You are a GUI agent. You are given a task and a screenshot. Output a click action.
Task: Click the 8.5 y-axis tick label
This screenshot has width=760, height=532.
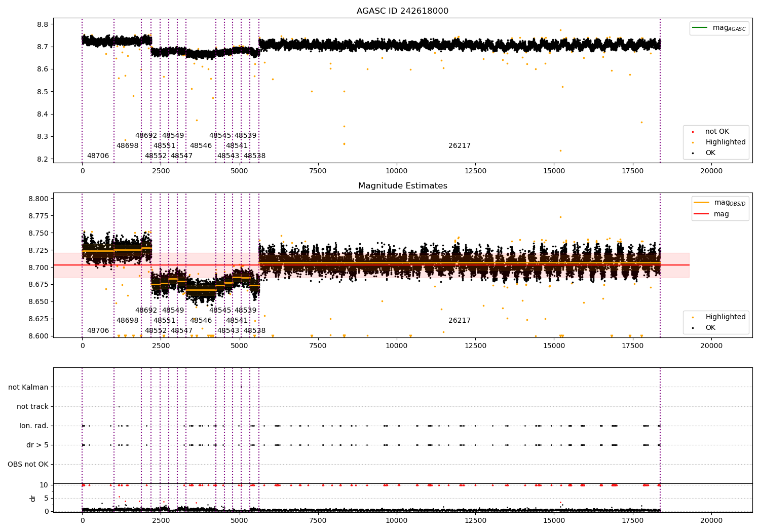[43, 92]
